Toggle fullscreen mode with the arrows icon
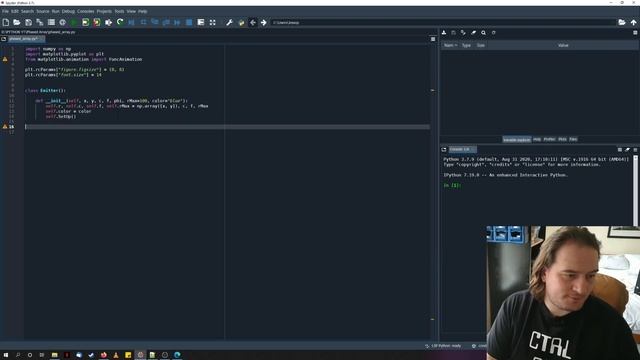Viewport: 640px width, 360px height. coord(213,22)
